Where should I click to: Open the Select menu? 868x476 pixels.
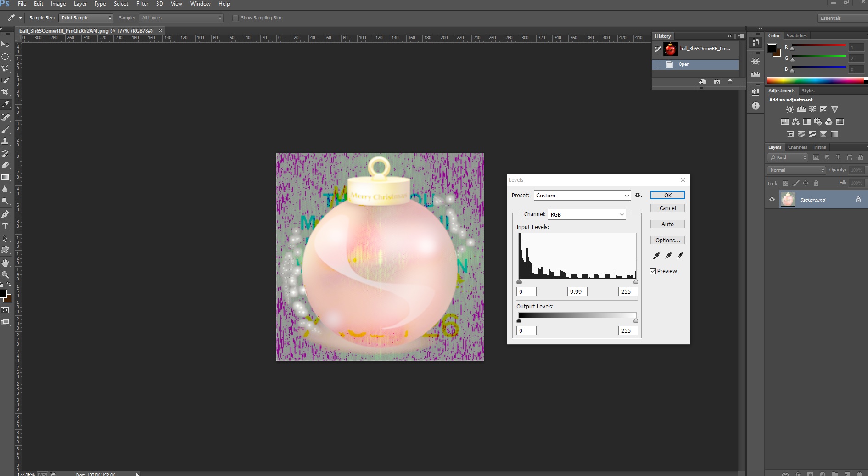pyautogui.click(x=121, y=4)
